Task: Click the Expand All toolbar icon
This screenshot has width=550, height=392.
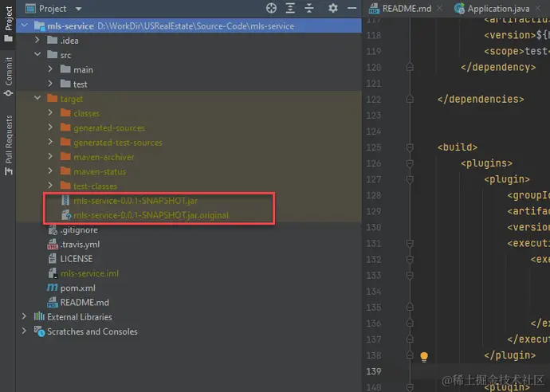Action: (x=290, y=8)
